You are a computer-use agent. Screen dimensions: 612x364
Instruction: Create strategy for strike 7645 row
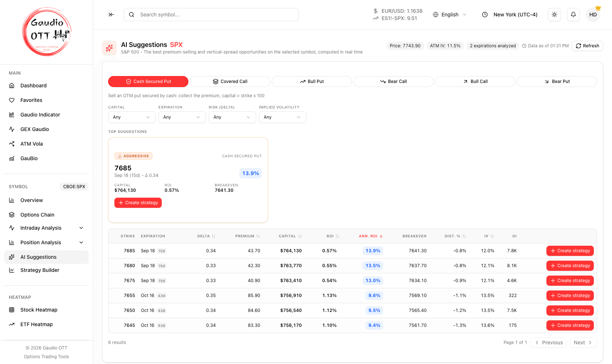(570, 325)
